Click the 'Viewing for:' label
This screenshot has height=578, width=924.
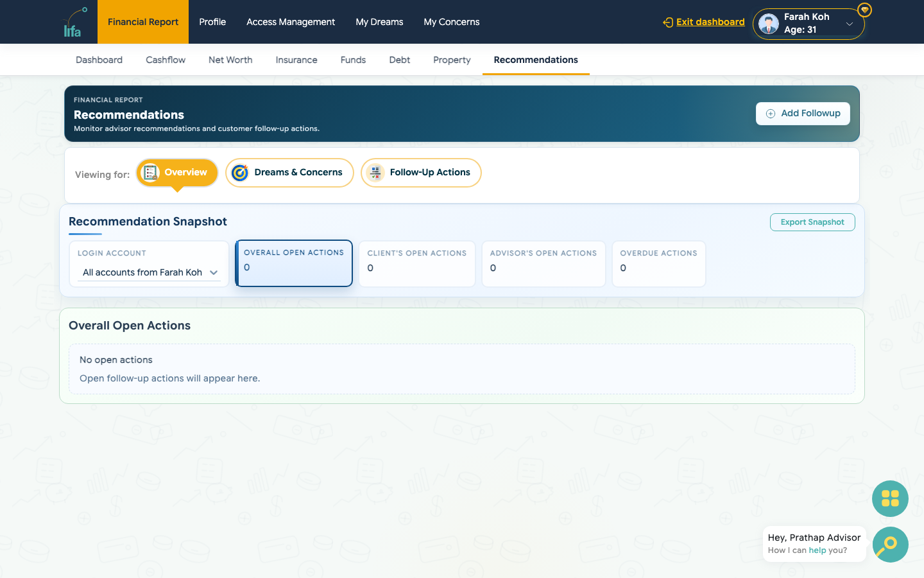102,175
